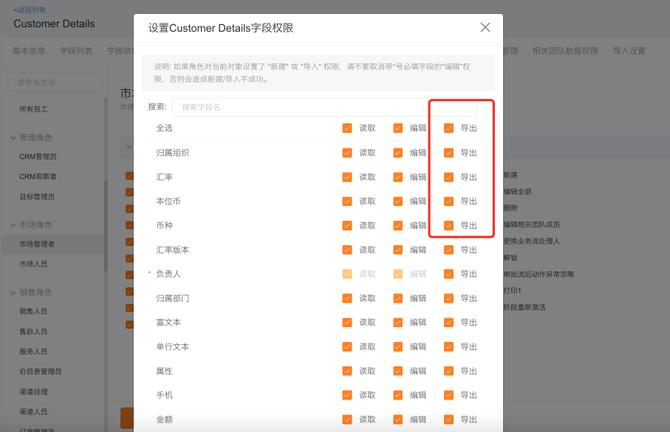Toggle the 全选 导出 checkbox
This screenshot has width=670, height=432.
pos(449,128)
